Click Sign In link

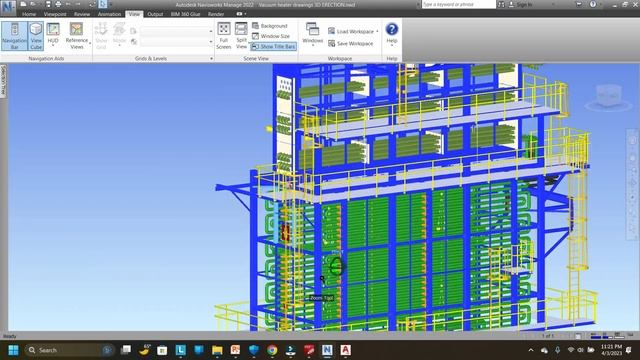524,4
